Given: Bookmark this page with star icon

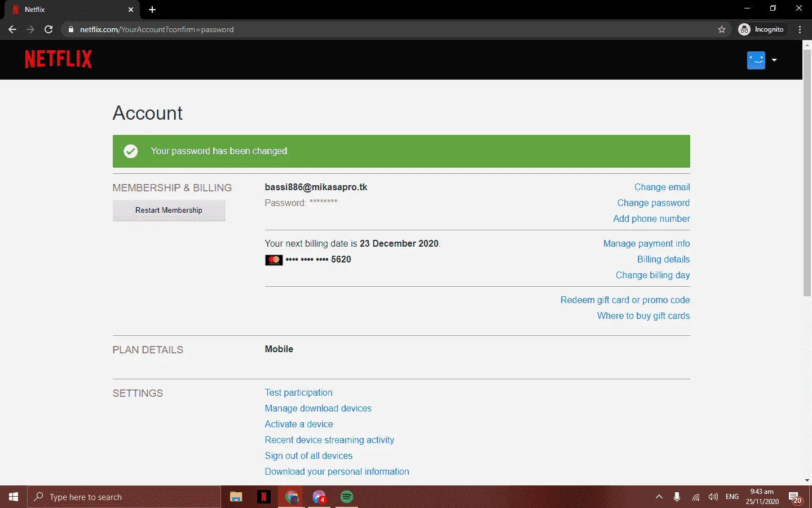Looking at the screenshot, I should [x=722, y=29].
